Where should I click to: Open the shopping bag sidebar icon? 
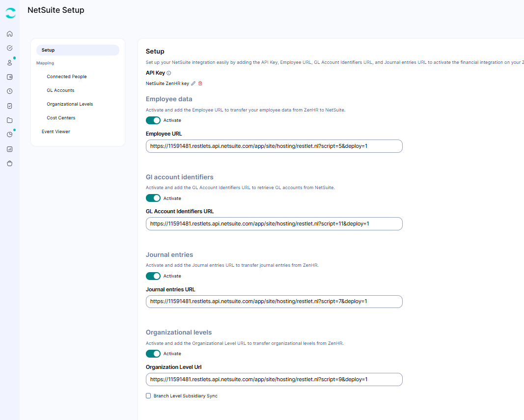pos(10,164)
